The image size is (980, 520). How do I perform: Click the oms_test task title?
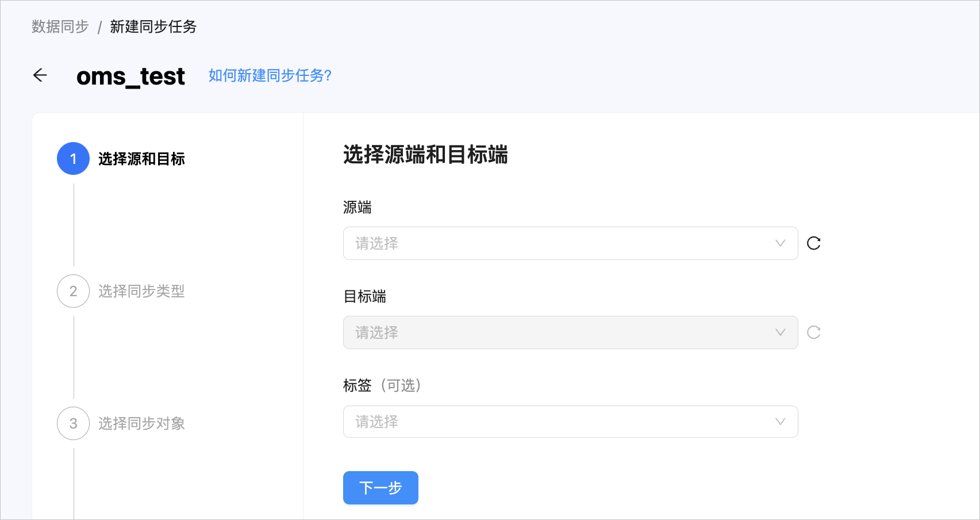point(130,76)
